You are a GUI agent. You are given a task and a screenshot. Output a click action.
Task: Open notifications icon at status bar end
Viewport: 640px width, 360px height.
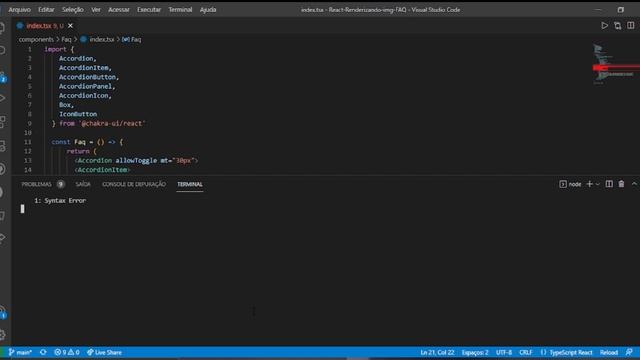coord(629,352)
